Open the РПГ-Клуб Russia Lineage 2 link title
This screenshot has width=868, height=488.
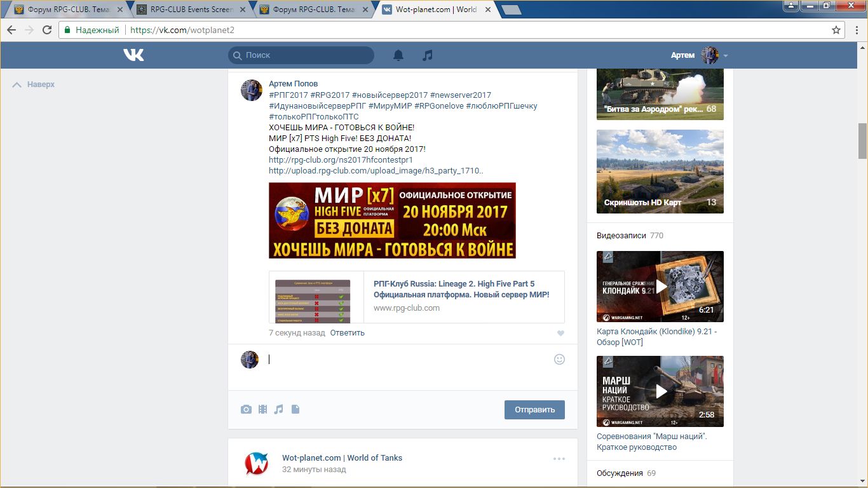pyautogui.click(x=461, y=289)
